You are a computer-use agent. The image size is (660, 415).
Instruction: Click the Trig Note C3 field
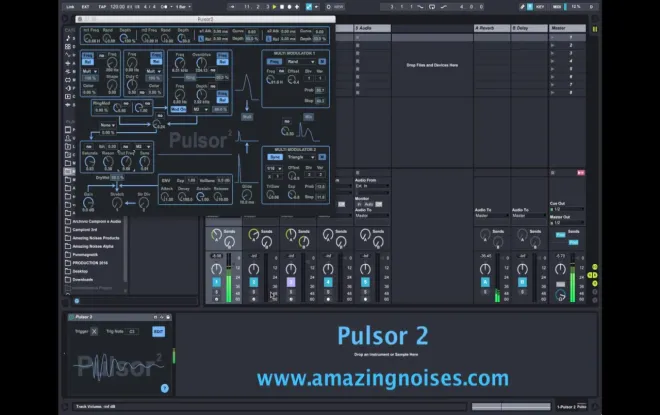[132, 332]
